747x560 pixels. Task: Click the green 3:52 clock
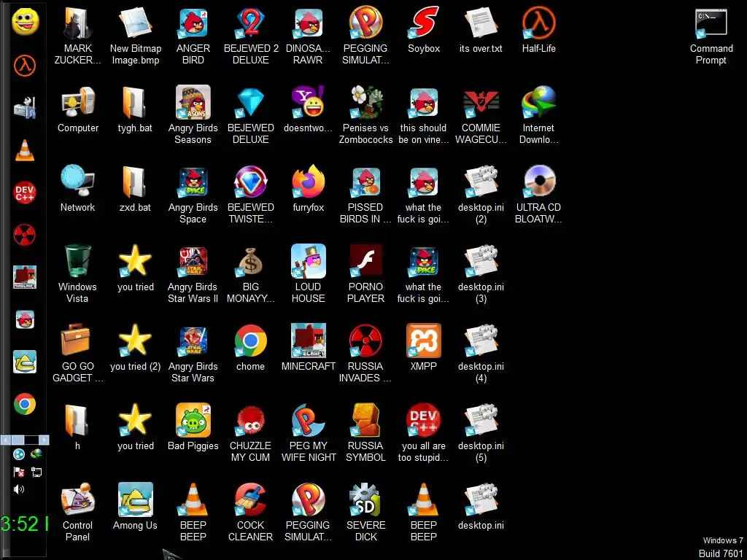(x=24, y=524)
